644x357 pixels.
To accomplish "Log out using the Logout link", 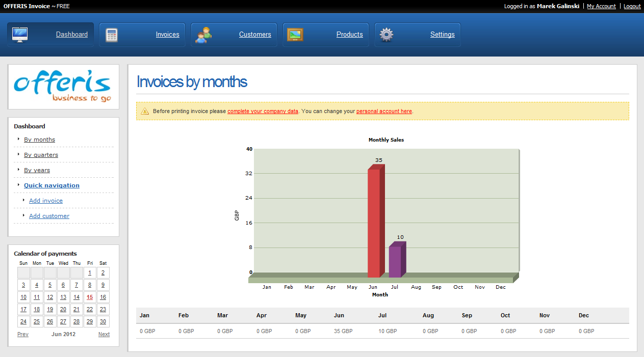I will [632, 6].
